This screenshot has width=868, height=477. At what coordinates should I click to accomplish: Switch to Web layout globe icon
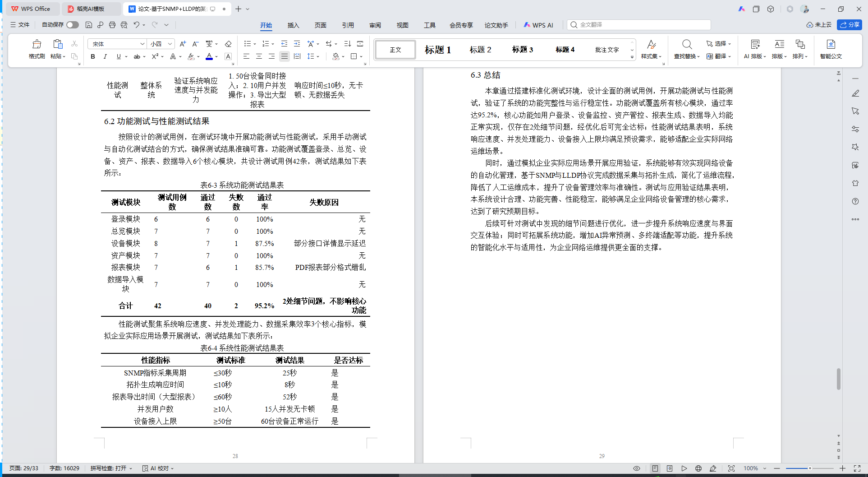tap(698, 468)
